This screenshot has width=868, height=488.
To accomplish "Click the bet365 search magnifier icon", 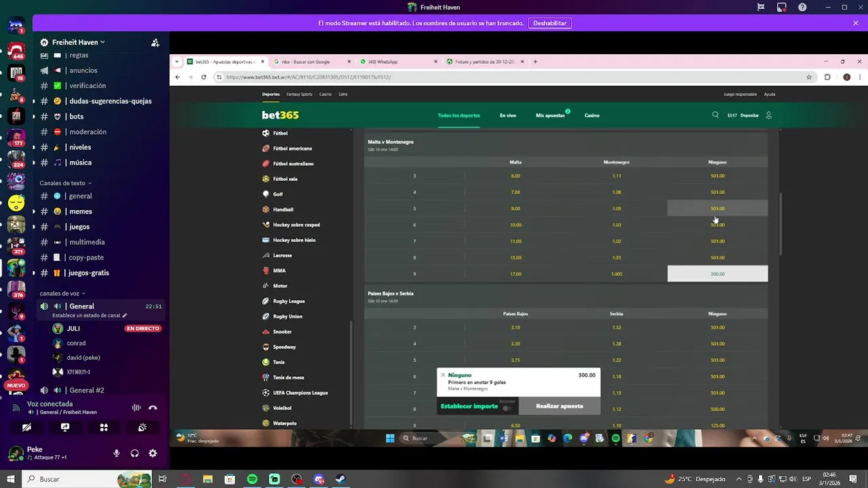I will [x=715, y=115].
